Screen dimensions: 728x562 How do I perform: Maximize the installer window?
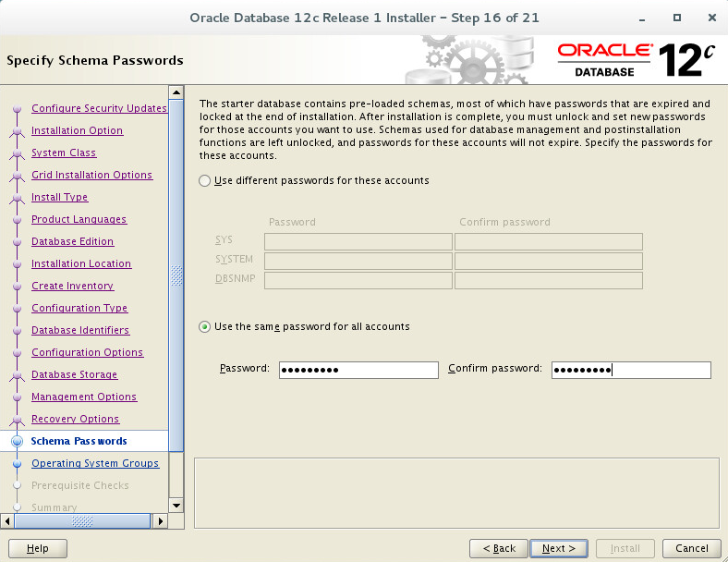[677, 18]
